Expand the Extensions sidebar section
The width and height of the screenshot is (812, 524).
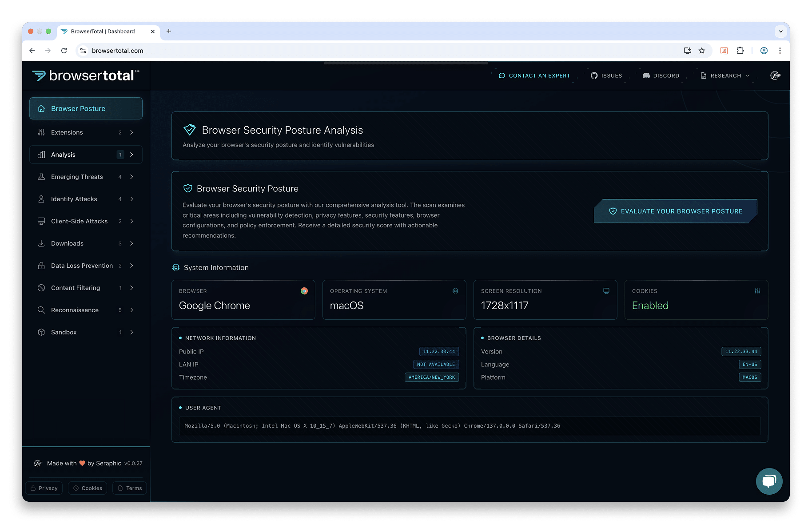click(x=131, y=132)
